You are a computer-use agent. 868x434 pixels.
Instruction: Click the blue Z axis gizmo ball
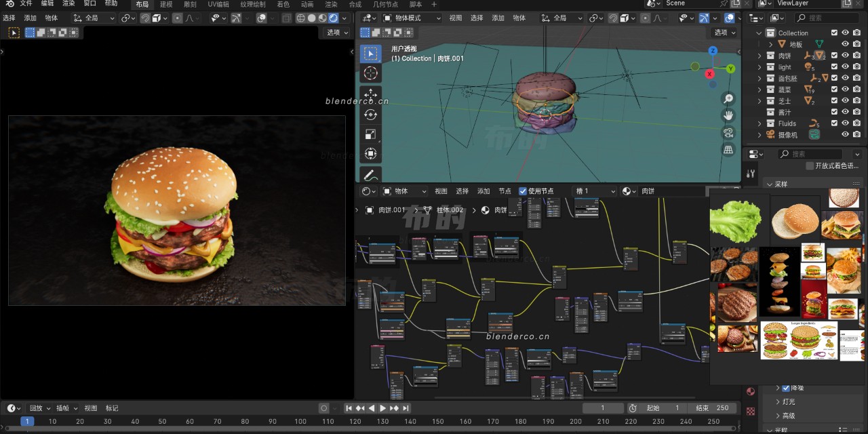coord(713,51)
